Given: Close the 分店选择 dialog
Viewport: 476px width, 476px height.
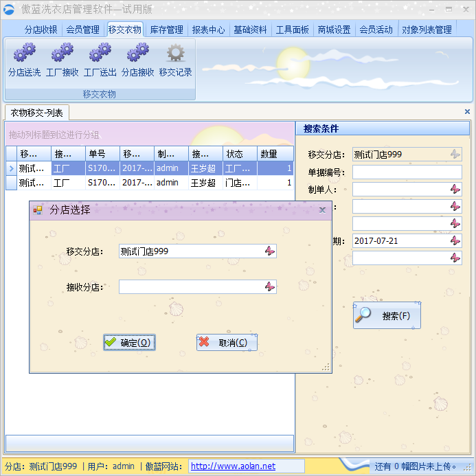Looking at the screenshot, I should (322, 210).
